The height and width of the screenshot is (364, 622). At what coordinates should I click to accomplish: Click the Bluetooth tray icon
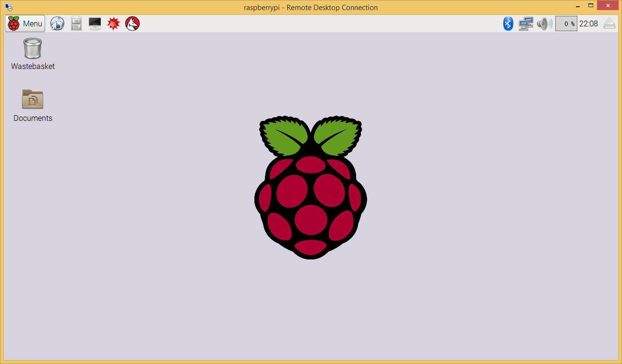click(x=508, y=23)
